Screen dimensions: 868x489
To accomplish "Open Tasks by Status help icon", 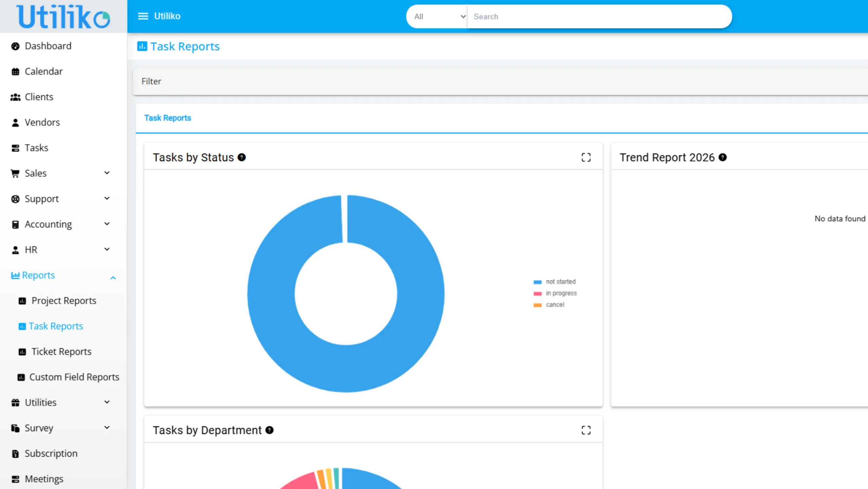I will click(241, 157).
